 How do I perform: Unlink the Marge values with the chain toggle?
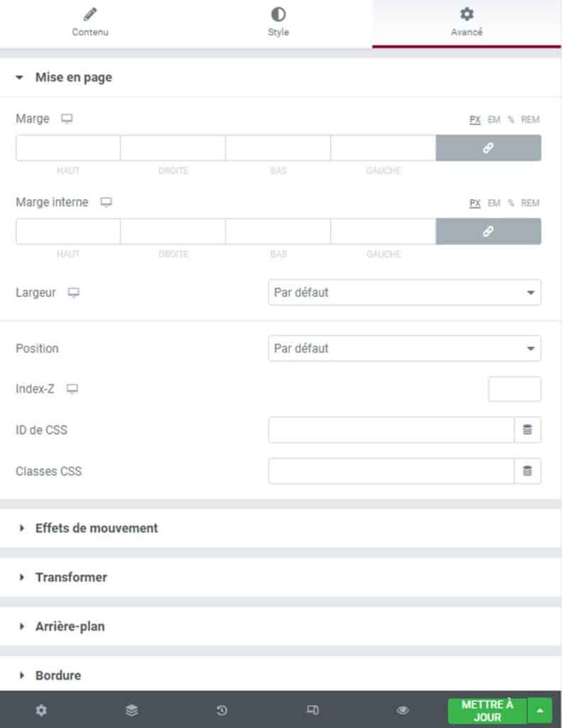pyautogui.click(x=489, y=148)
